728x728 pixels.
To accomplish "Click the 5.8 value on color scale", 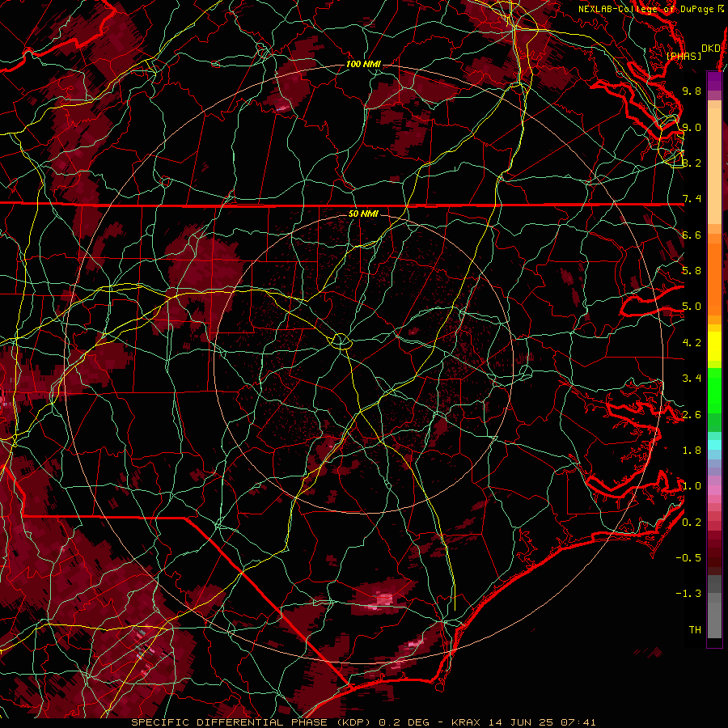I will click(692, 271).
